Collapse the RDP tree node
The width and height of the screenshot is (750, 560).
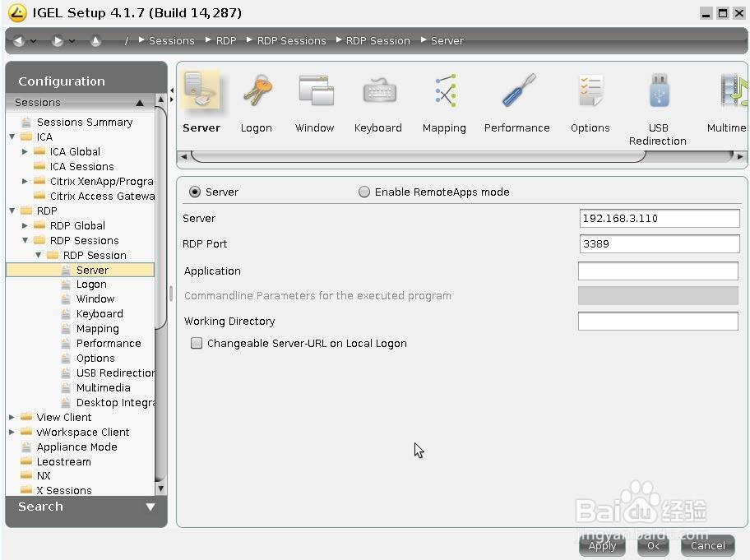click(x=12, y=211)
